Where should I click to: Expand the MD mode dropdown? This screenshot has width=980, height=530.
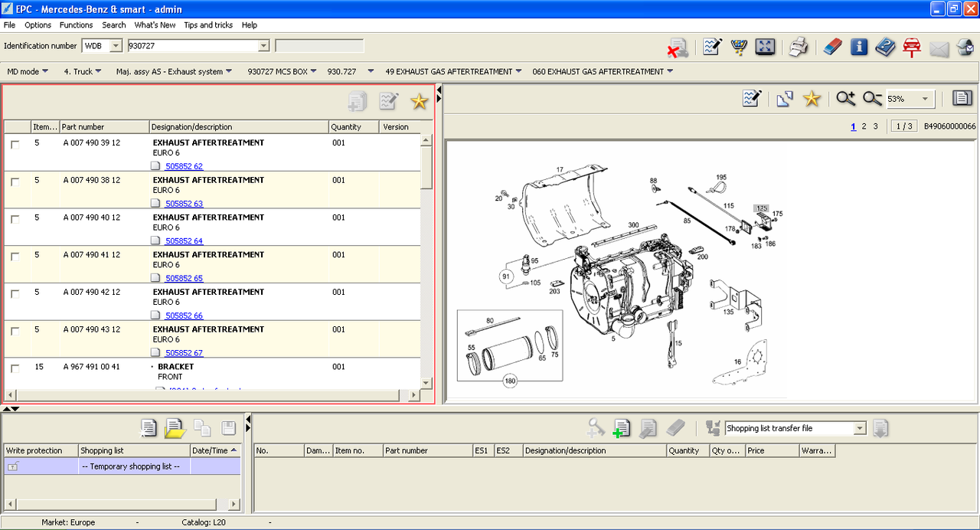click(45, 71)
